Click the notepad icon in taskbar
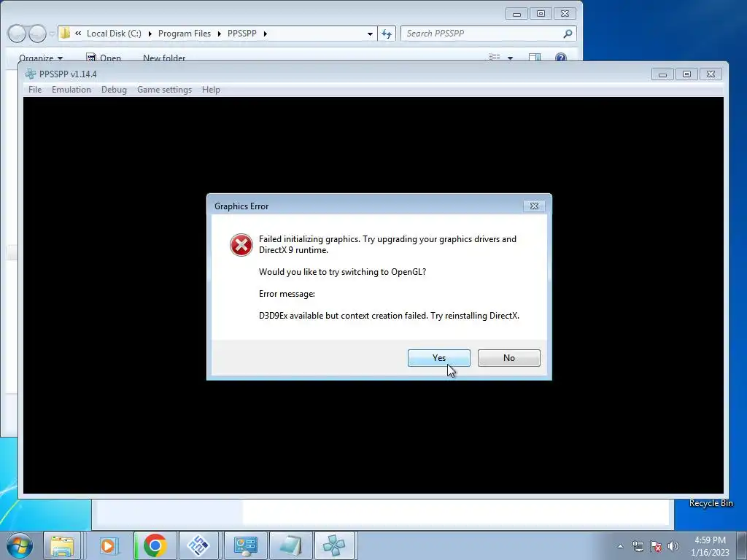The height and width of the screenshot is (560, 747). coord(290,545)
